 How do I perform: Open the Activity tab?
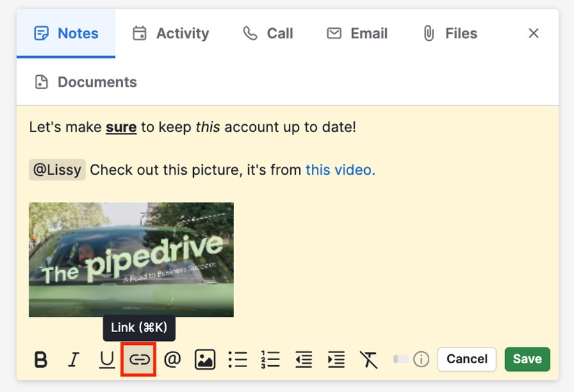pyautogui.click(x=170, y=33)
